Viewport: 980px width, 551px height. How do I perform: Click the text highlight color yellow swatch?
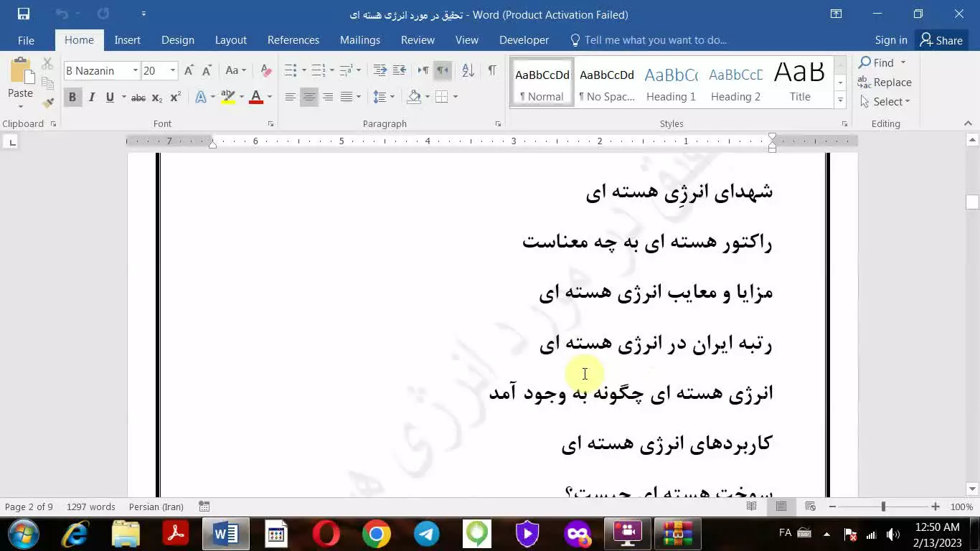pos(228,97)
